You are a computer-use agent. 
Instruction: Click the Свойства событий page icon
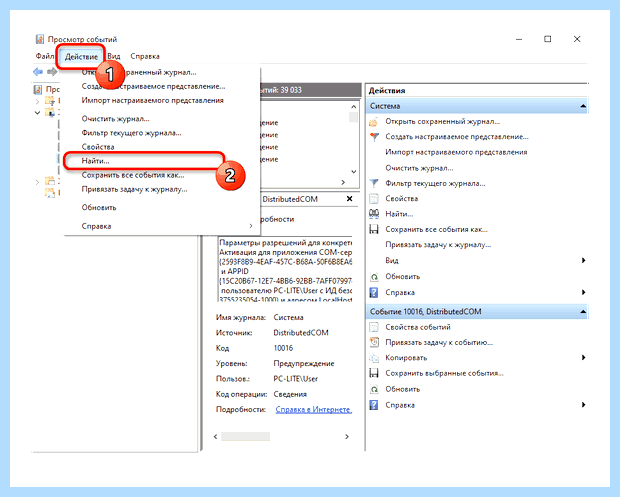tap(374, 327)
